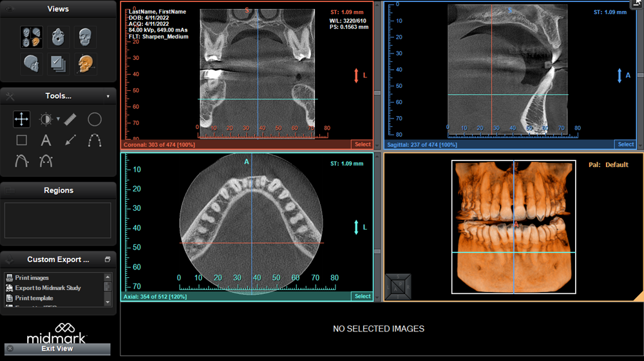The image size is (644, 361).
Task: Click the X icon on the Exit View bar
Action: (x=10, y=348)
